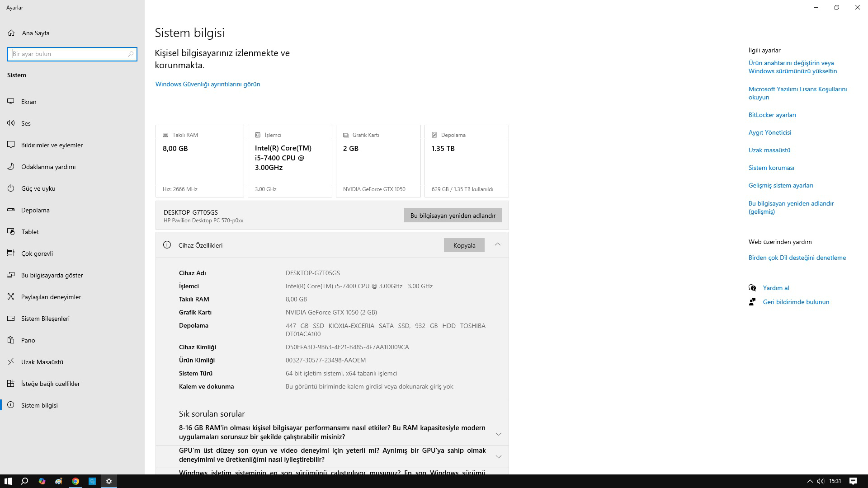Collapse the Cihaz Özellikleri section chevron

tap(497, 244)
